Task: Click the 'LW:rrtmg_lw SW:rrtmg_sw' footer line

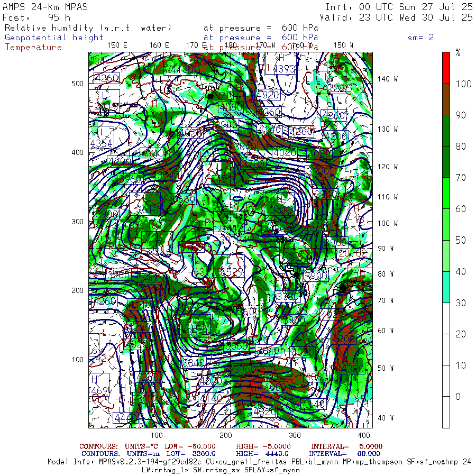Action: tap(221, 470)
